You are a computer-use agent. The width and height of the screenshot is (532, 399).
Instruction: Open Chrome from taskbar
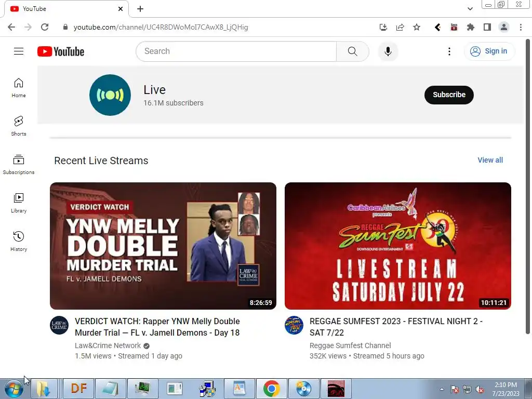click(x=271, y=389)
